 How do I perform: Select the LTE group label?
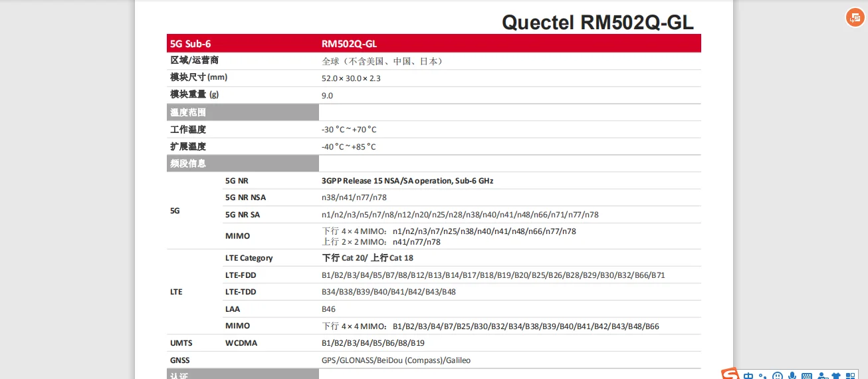[176, 292]
